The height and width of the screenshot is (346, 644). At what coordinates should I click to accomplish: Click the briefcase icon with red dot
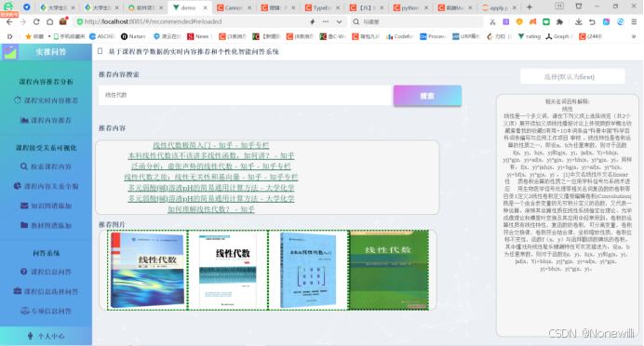tap(63, 21)
